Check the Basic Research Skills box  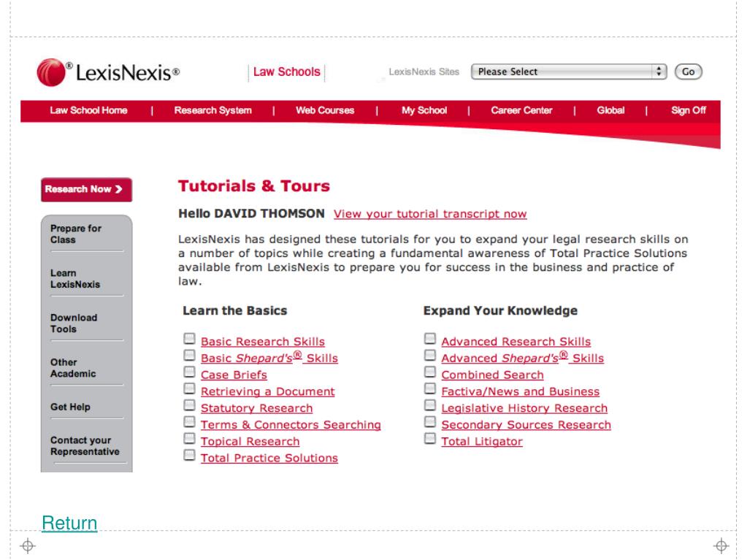[x=189, y=339]
